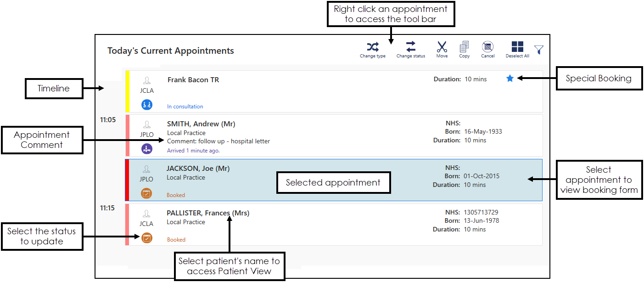
Task: Click patient name SMITH, Andrew (Mr)
Action: 201,124
